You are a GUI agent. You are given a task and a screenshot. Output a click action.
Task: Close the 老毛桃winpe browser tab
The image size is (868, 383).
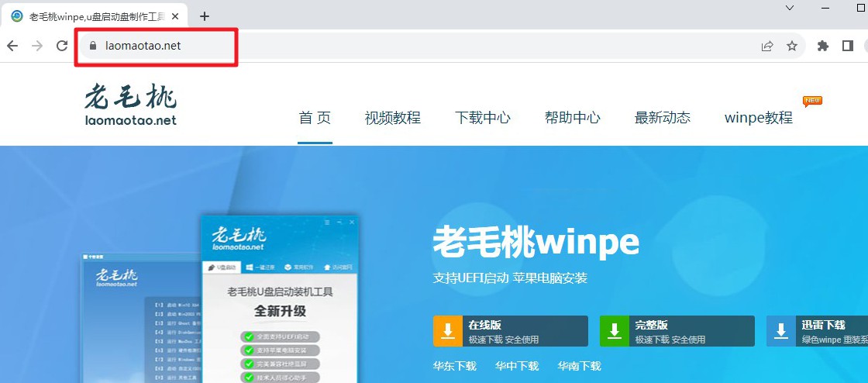point(175,16)
